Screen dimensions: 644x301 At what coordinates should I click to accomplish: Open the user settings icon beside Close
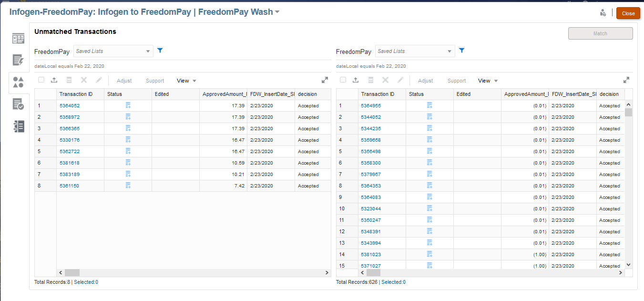pos(603,13)
